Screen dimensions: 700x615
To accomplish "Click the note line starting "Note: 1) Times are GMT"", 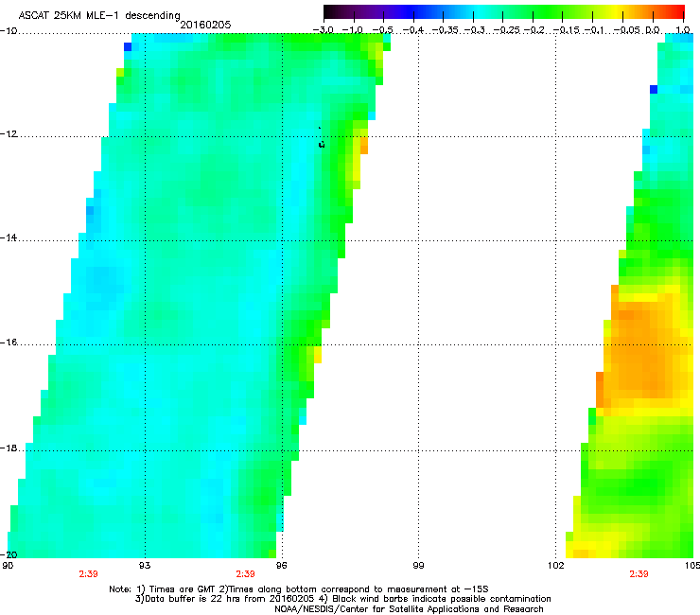I will 299,589.
